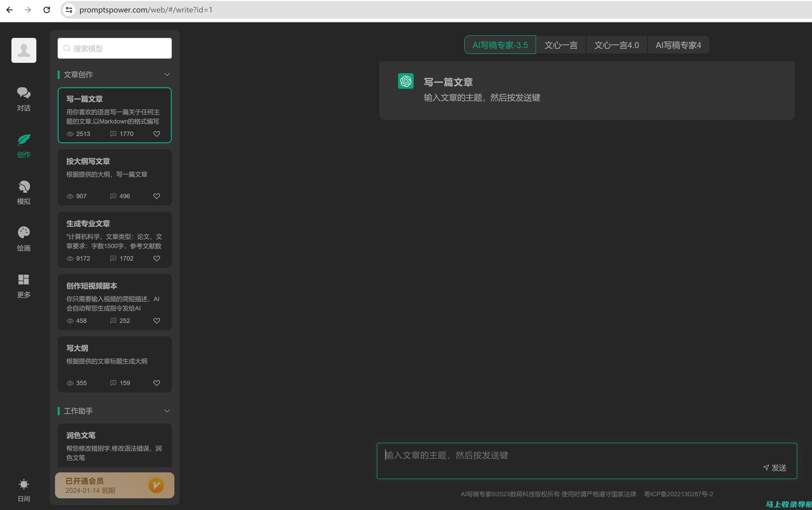Like the 写一篇文章 card heart
The image size is (812, 510).
click(x=157, y=134)
